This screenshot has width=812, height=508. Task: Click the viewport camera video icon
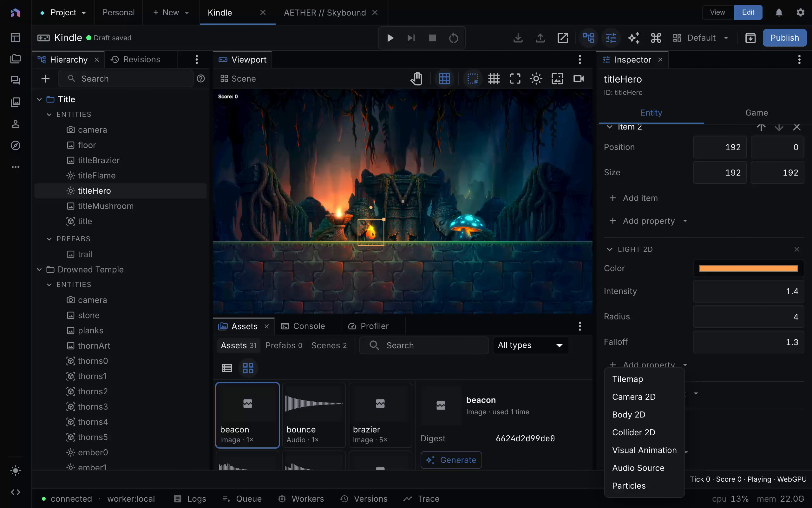pos(579,79)
